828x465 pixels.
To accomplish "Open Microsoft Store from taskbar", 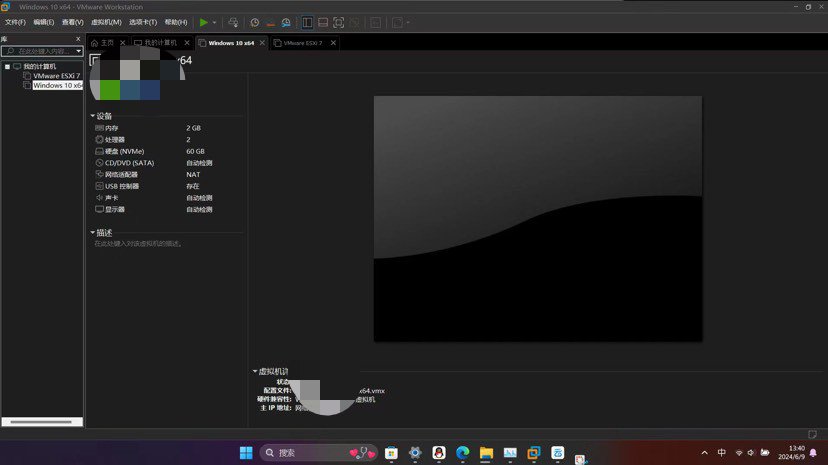I will [x=391, y=453].
